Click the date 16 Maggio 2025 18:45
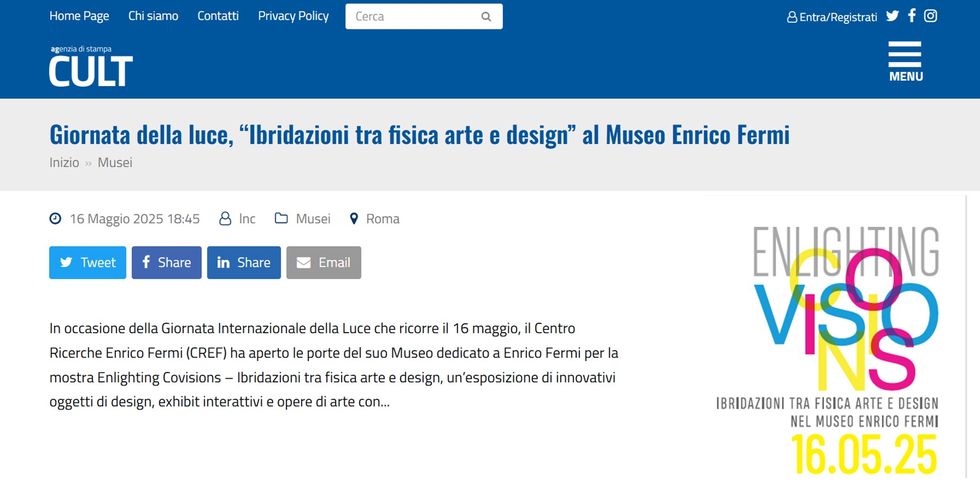This screenshot has height=490, width=980. (x=135, y=219)
